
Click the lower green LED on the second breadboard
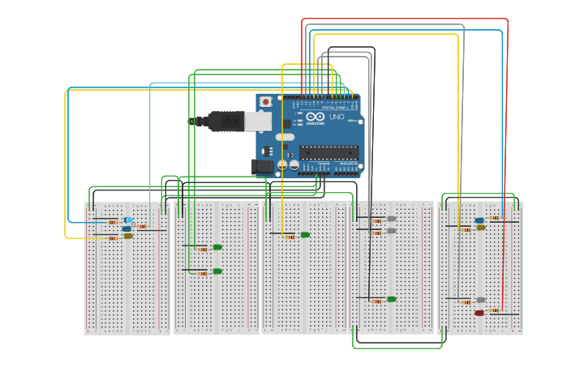click(x=217, y=271)
